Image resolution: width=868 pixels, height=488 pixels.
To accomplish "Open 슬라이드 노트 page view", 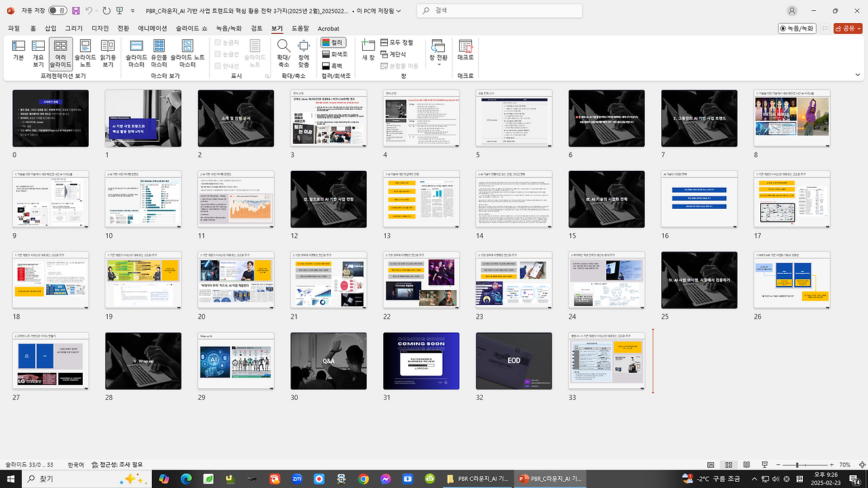I will point(85,52).
